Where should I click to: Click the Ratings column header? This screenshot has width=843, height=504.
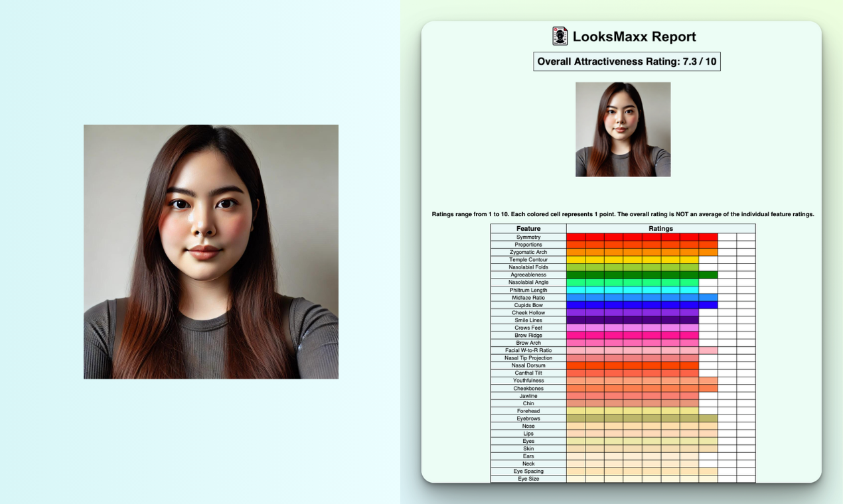click(660, 229)
